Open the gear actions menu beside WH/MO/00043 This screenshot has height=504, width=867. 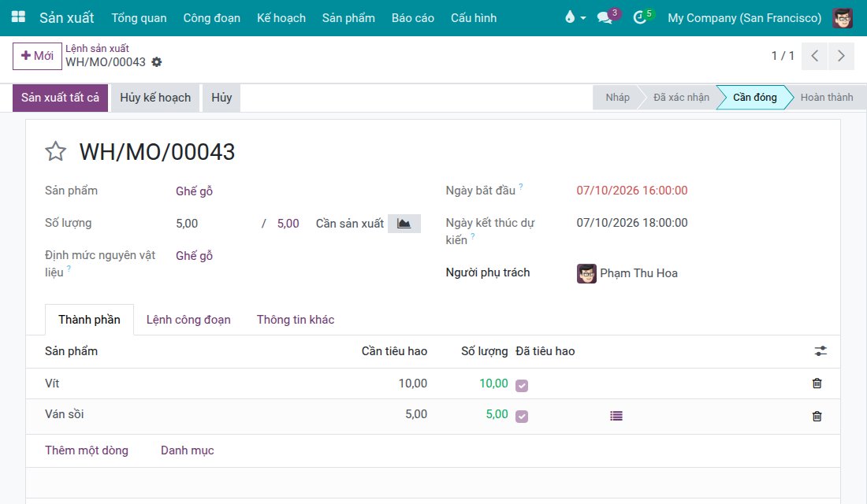tap(157, 62)
